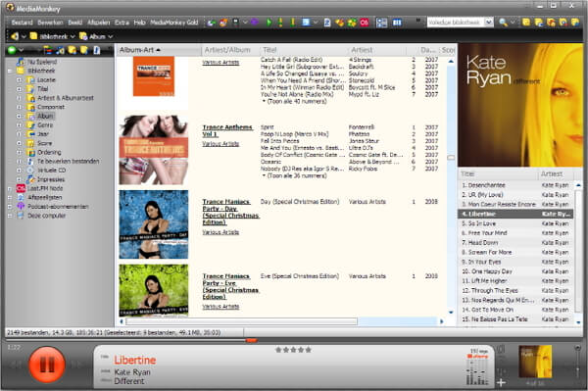This screenshot has width=588, height=391.
Task: Open the Bestand menu
Action: (x=23, y=23)
